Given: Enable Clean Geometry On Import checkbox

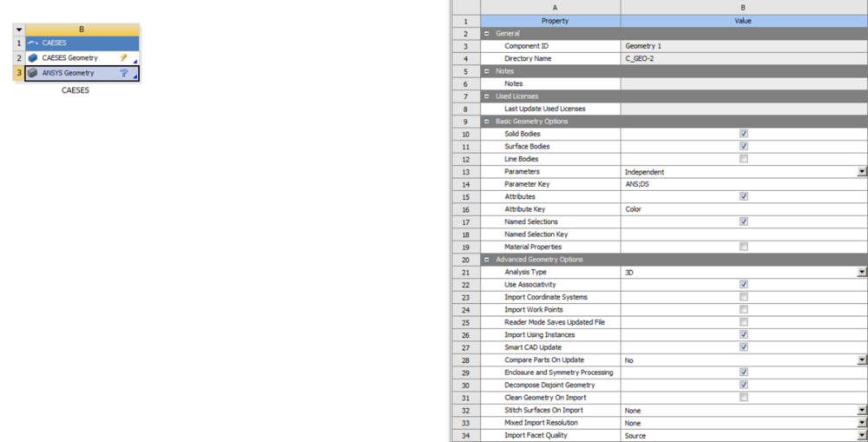Looking at the screenshot, I should pyautogui.click(x=744, y=397).
